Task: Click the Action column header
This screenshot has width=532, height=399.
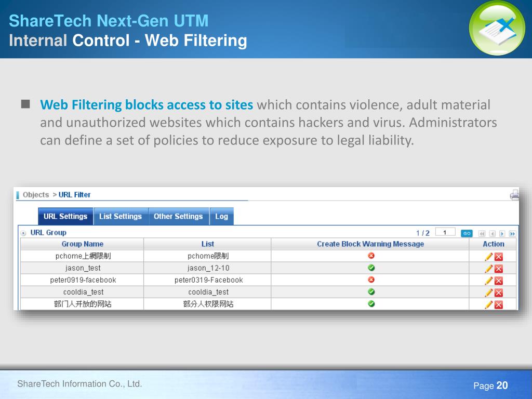Action: 494,244
